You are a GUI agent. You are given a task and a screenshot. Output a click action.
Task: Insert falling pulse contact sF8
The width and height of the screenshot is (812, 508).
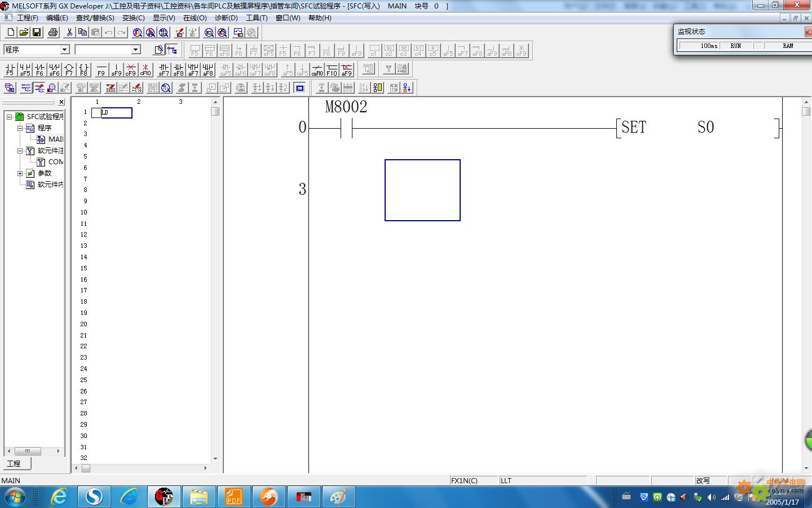pyautogui.click(x=178, y=70)
